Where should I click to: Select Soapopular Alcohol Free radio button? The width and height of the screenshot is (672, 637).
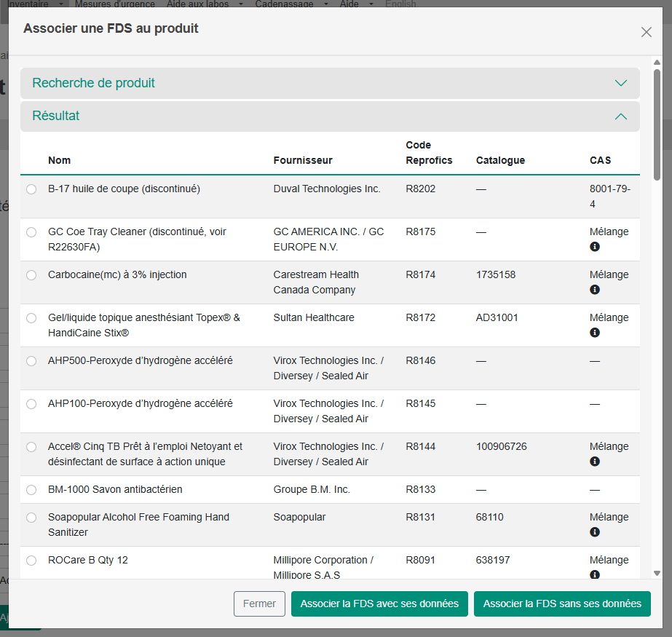click(31, 518)
